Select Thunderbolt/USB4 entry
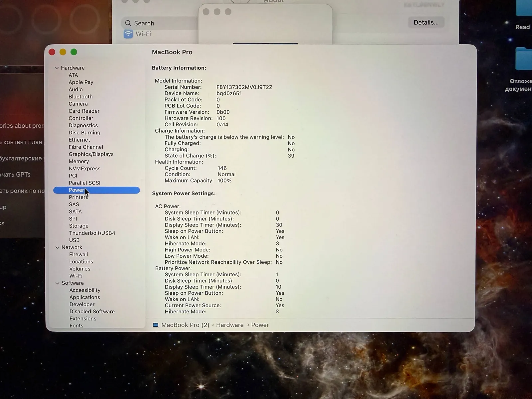This screenshot has width=532, height=399. coord(92,233)
